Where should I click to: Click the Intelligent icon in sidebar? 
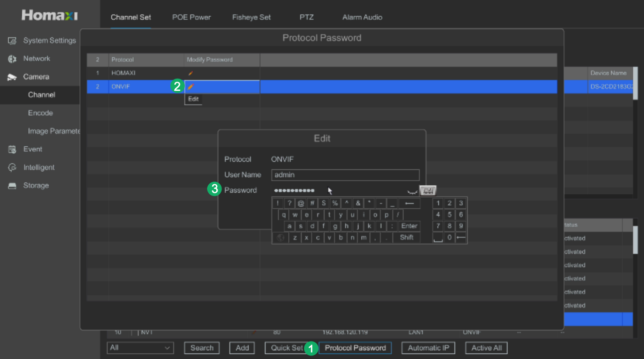click(x=12, y=168)
